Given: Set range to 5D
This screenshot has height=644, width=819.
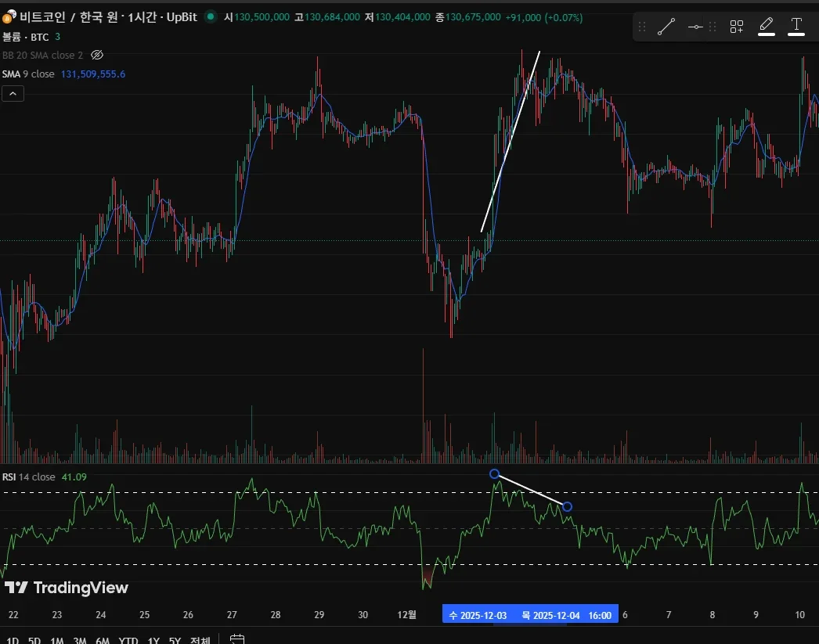Looking at the screenshot, I should tap(34, 640).
